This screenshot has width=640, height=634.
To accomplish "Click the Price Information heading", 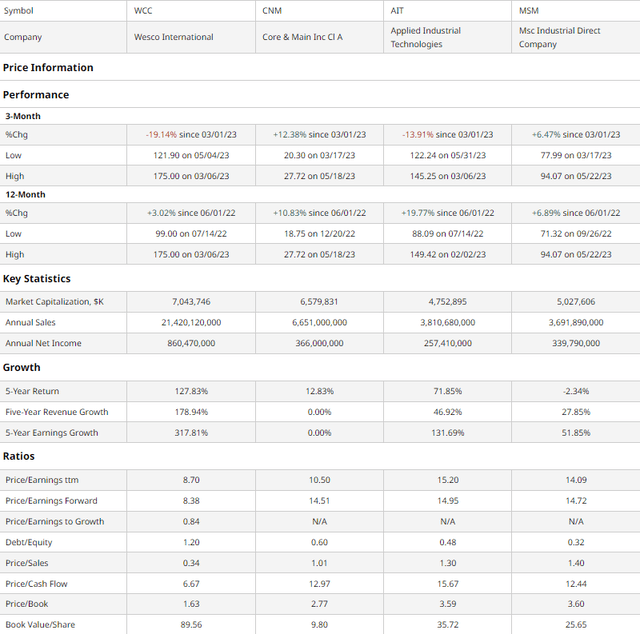I will tap(48, 67).
